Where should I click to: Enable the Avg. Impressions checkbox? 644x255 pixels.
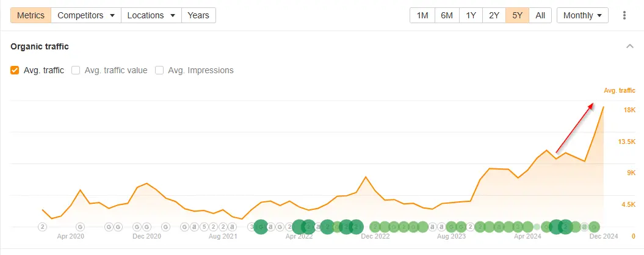[x=159, y=70]
